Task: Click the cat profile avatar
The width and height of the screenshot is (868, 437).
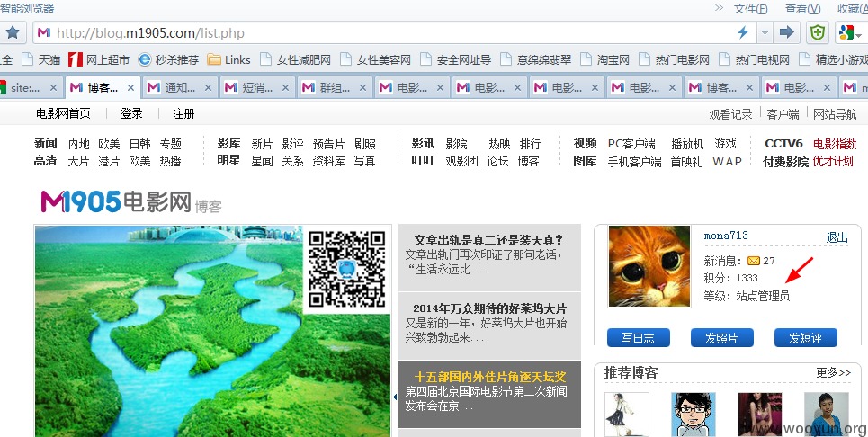Action: [x=649, y=266]
